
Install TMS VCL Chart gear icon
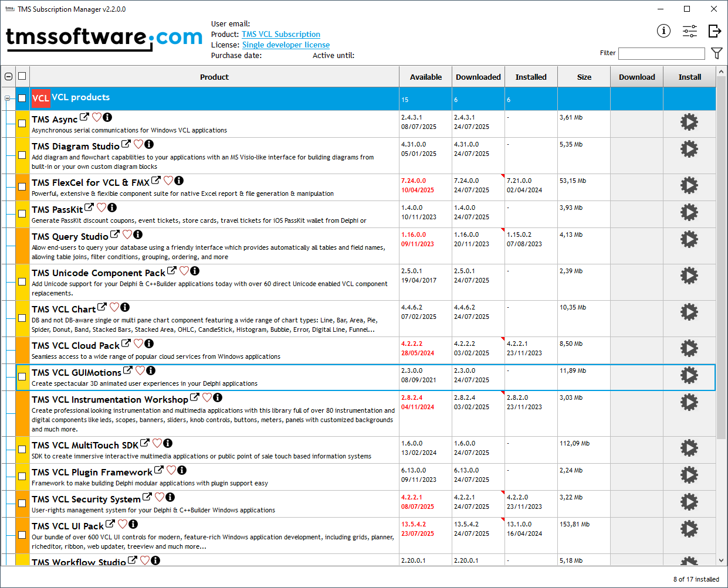689,312
